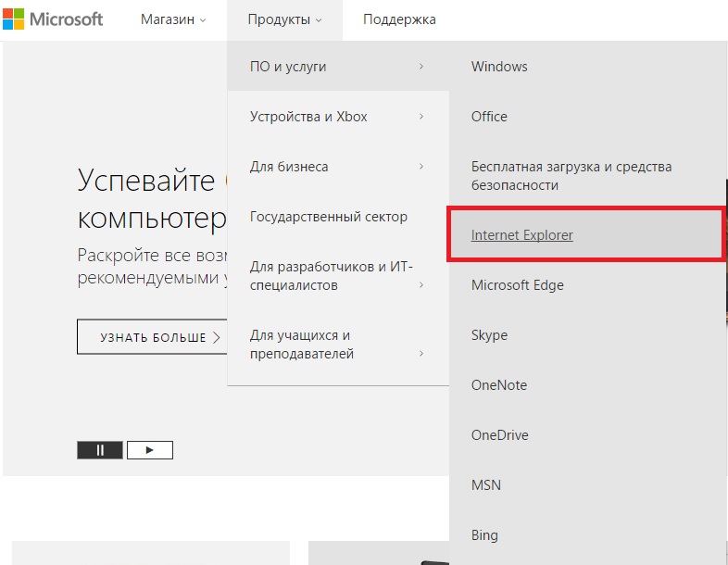Click the Успевайте banner heading
This screenshot has width=728, height=565.
[152, 199]
